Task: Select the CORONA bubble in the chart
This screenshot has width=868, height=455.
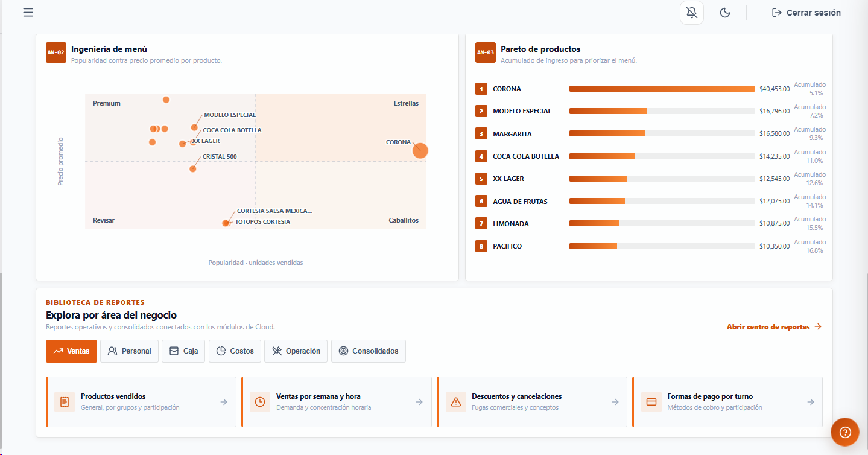Action: click(x=420, y=150)
